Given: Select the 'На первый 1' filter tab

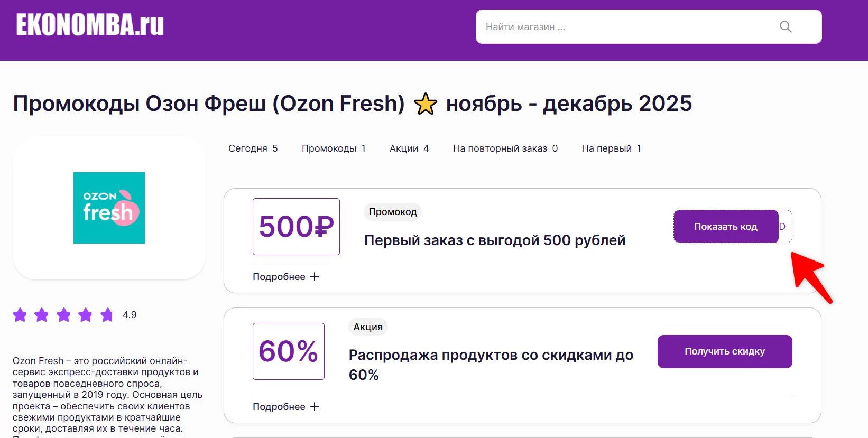Looking at the screenshot, I should click(x=611, y=148).
